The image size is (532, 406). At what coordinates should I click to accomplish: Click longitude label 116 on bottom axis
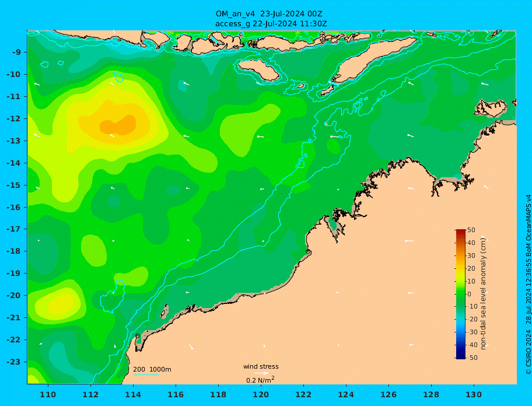(x=176, y=394)
